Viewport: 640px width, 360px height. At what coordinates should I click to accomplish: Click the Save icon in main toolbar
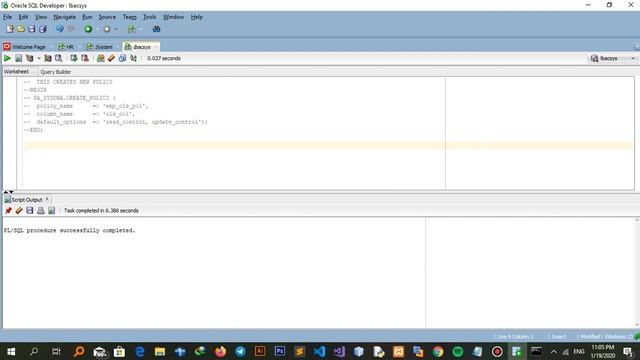click(x=31, y=29)
